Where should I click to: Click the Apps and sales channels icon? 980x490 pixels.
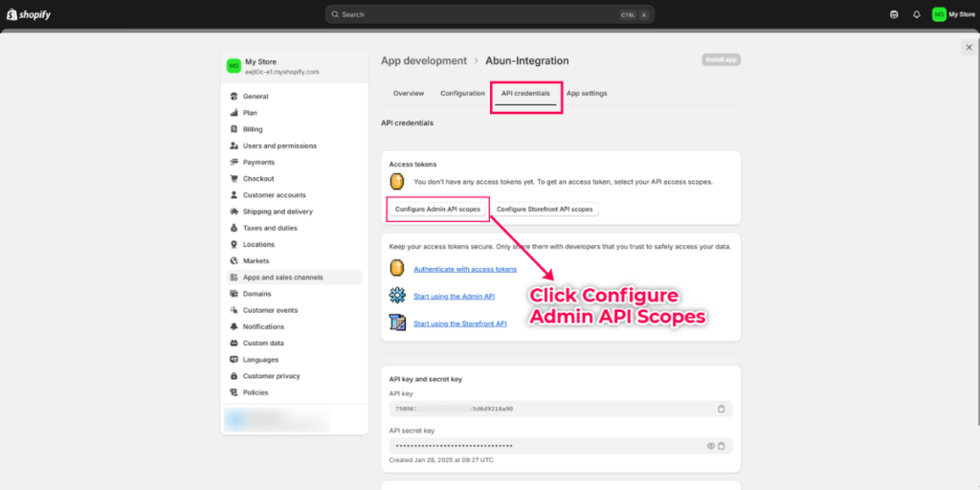point(234,278)
